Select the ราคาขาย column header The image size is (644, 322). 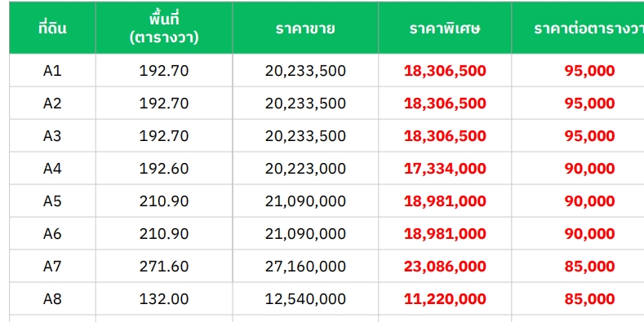click(305, 28)
